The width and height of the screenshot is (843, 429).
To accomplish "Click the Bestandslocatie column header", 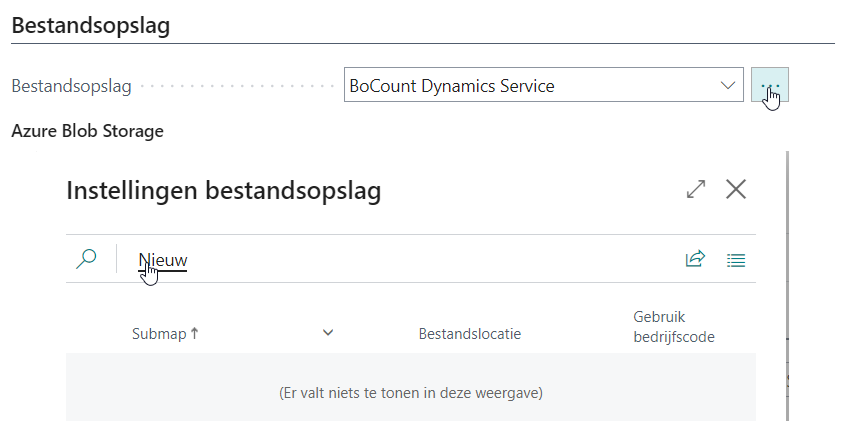I will [469, 334].
